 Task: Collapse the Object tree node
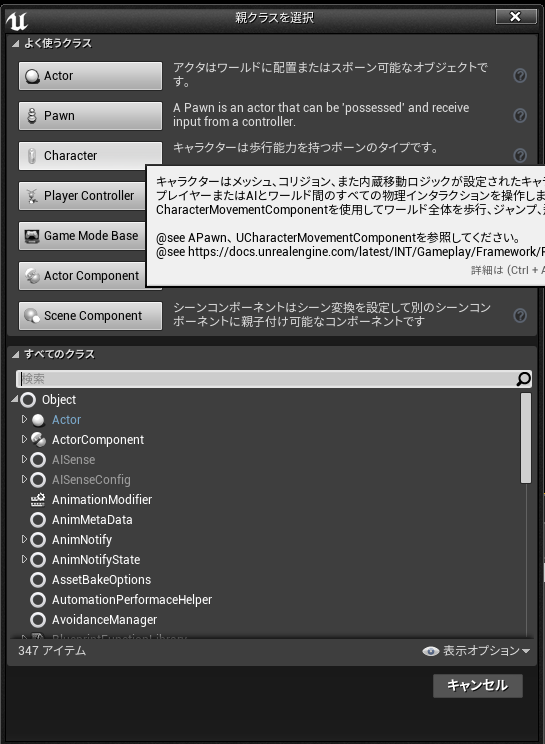pos(15,400)
